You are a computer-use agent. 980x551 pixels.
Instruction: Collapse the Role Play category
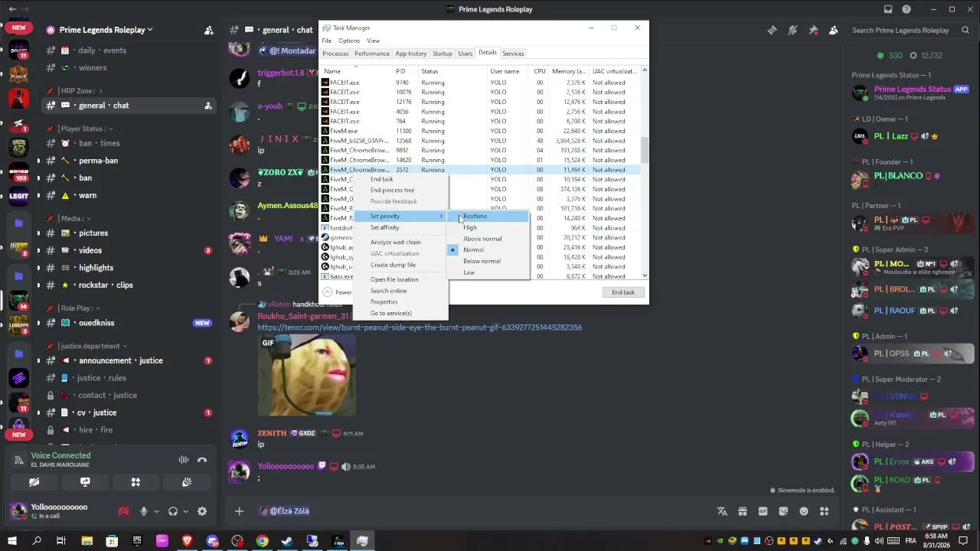80,308
